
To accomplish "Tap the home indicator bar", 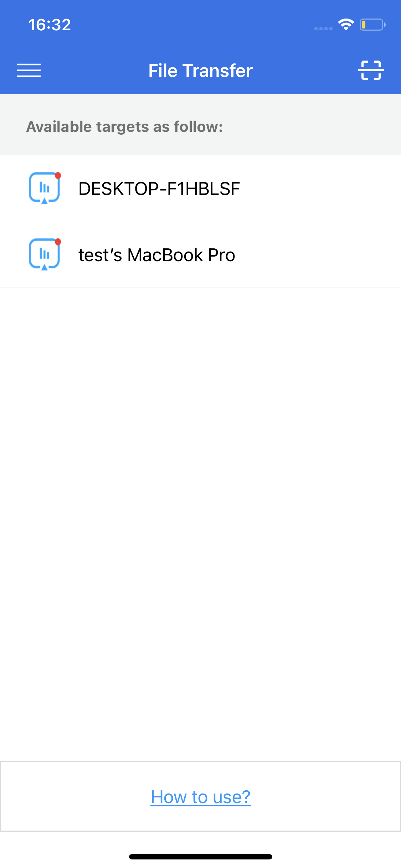I will pos(201,856).
